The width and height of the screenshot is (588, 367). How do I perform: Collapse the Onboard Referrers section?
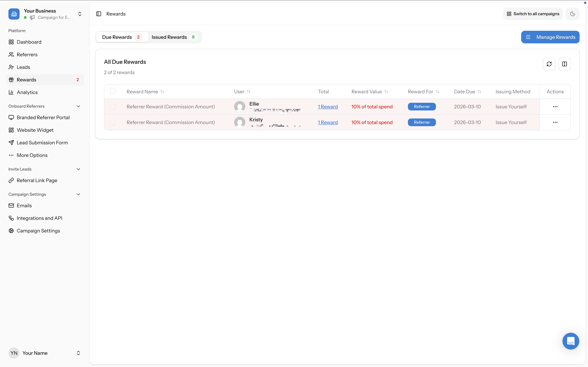[78, 106]
